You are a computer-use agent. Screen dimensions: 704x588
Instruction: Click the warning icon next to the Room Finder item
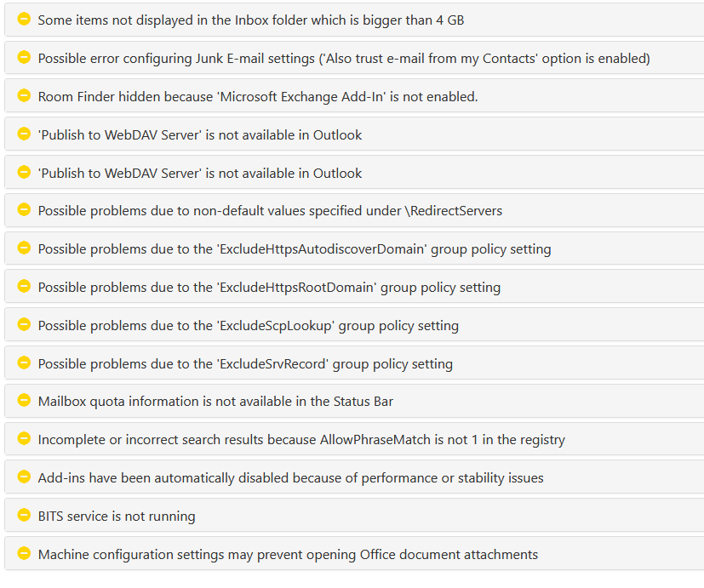tap(23, 95)
